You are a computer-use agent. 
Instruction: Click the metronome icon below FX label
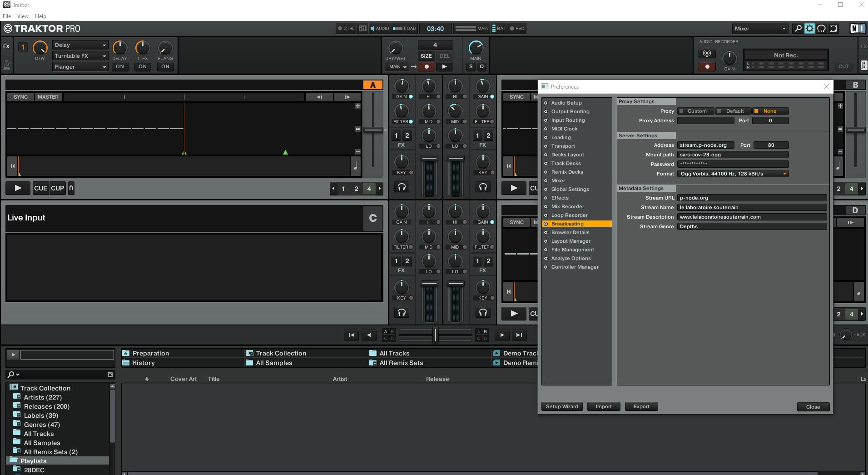(x=7, y=65)
